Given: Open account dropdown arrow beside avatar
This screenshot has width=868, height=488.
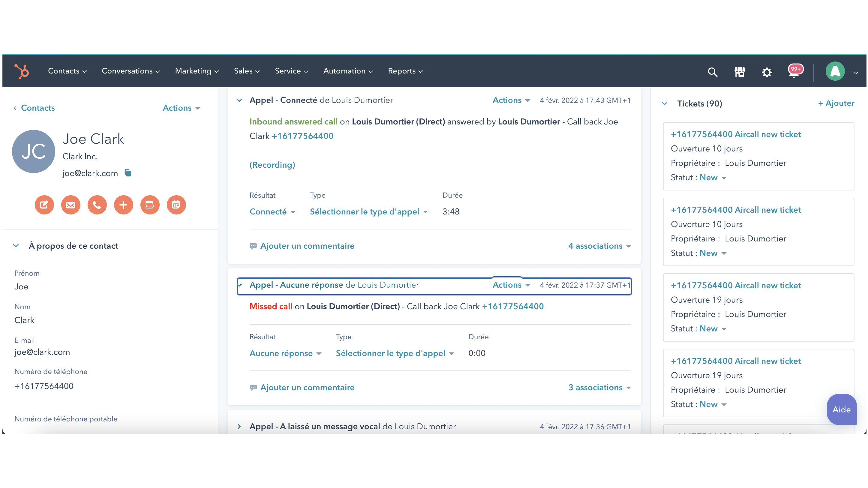Looking at the screenshot, I should [x=856, y=72].
